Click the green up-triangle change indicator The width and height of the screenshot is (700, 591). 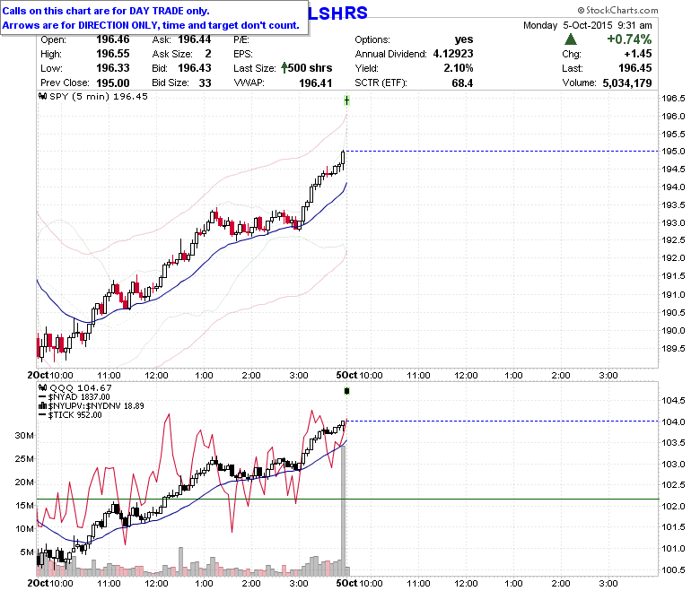pyautogui.click(x=571, y=39)
